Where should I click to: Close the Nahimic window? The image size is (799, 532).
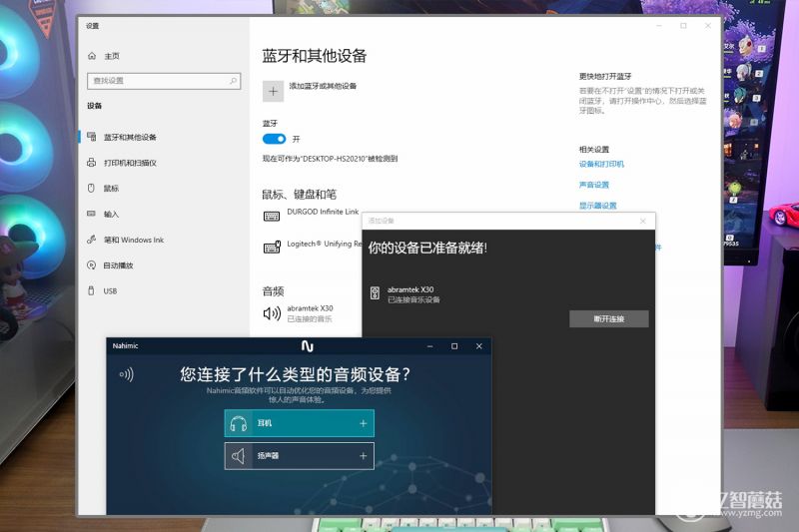point(479,346)
